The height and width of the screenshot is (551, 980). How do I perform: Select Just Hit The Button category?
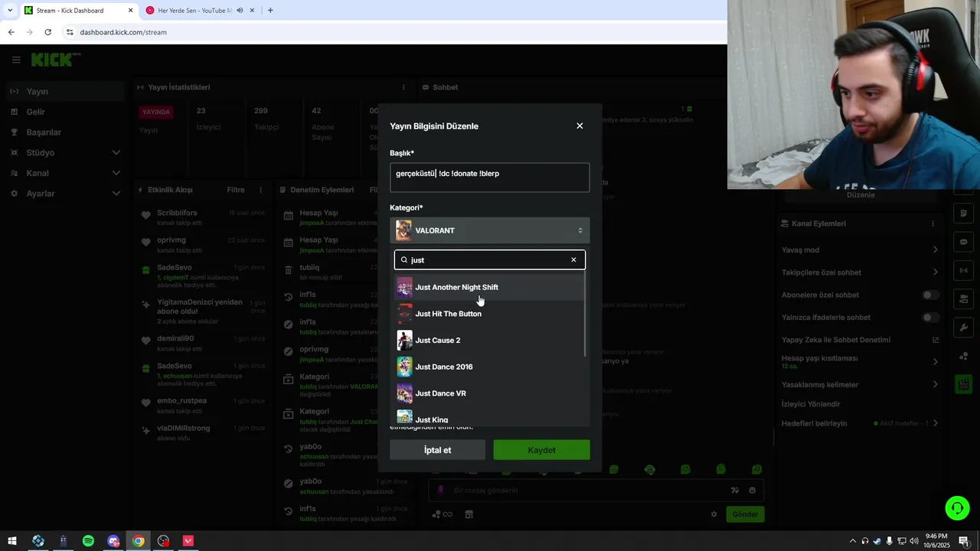click(489, 314)
